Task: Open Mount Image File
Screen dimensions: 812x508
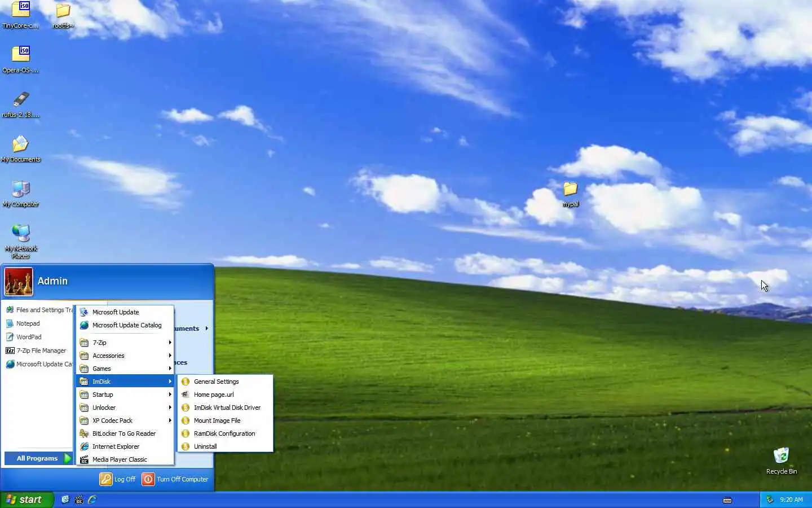Action: point(226,421)
